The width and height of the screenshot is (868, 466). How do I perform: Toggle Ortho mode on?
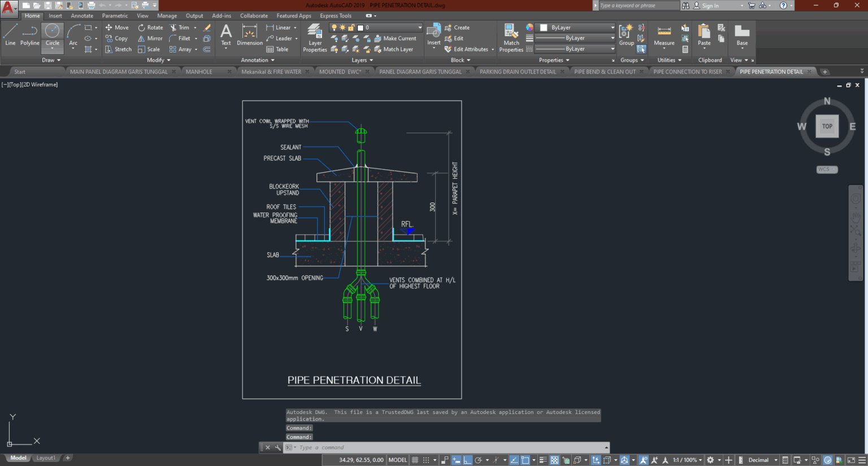click(x=467, y=460)
